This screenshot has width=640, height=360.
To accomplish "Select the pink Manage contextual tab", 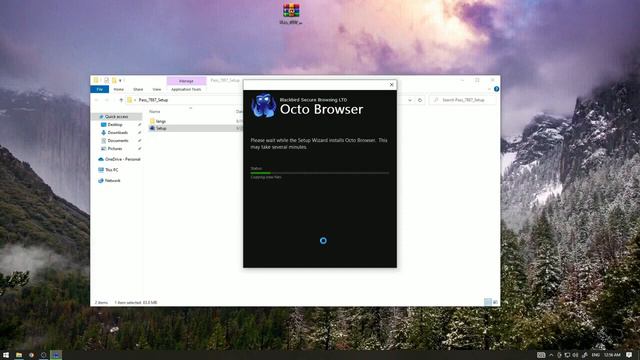I will [x=186, y=81].
